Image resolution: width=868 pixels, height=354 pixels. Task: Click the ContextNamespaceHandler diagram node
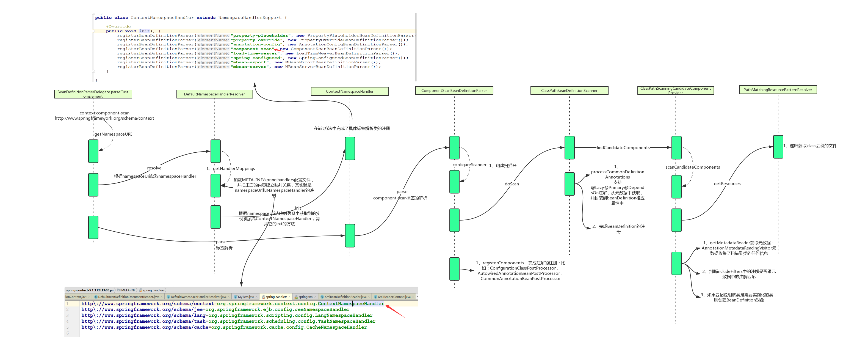tap(350, 91)
